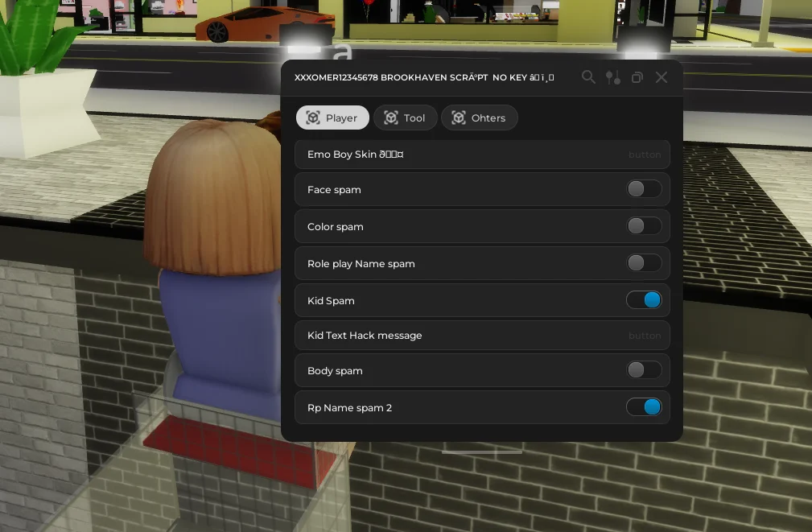Click the overlapping squares window icon
The image size is (812, 532).
coord(637,77)
